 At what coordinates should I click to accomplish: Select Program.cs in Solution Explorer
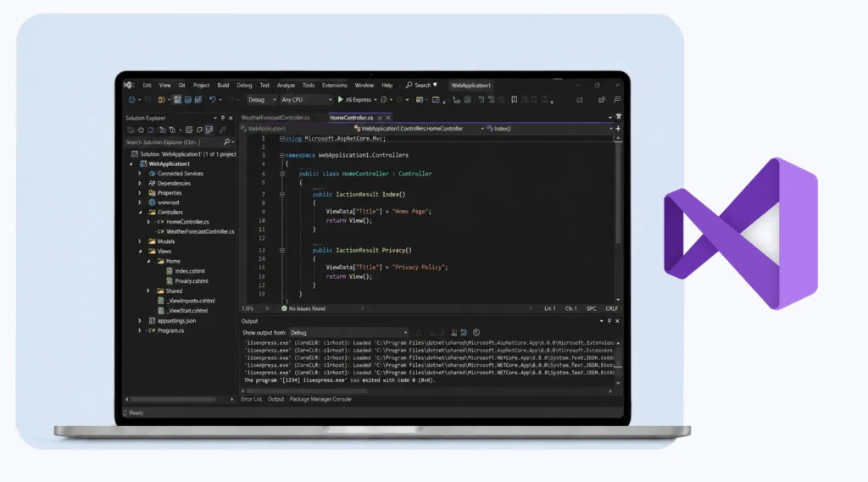pos(170,331)
